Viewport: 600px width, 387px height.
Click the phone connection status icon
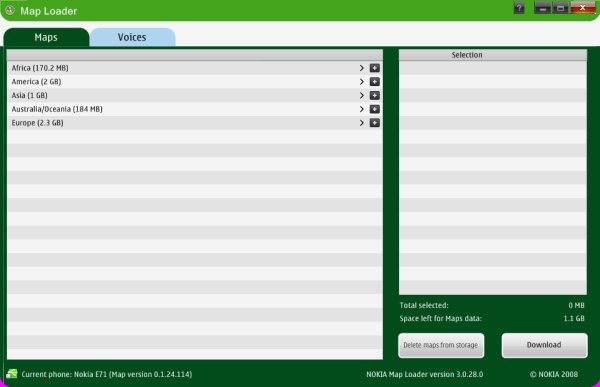click(x=12, y=374)
